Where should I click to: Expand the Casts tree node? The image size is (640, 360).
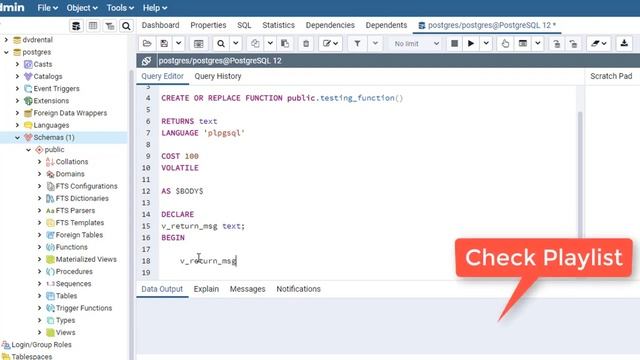[17, 64]
